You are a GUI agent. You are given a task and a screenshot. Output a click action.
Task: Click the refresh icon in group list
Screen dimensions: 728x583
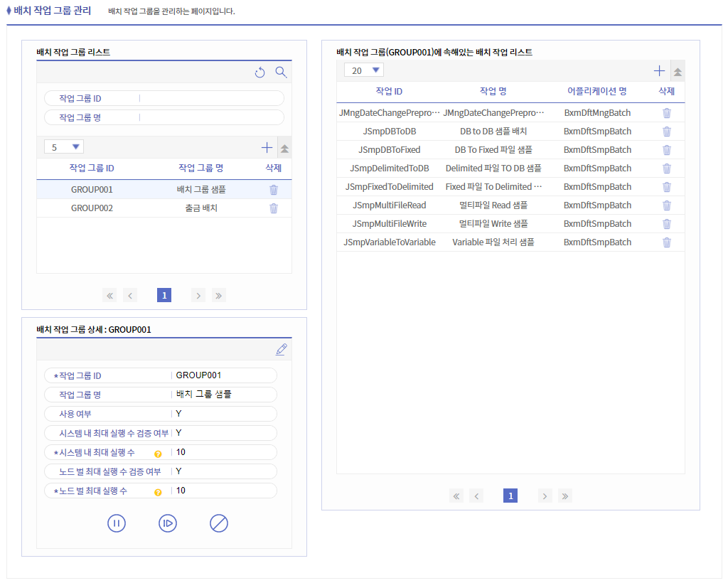(x=260, y=73)
